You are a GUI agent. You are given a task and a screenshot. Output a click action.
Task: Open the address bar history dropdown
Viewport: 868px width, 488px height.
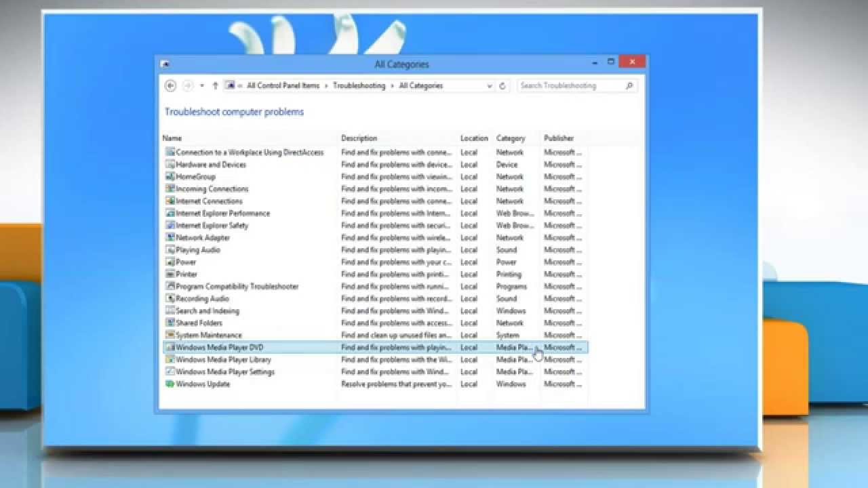pos(490,86)
